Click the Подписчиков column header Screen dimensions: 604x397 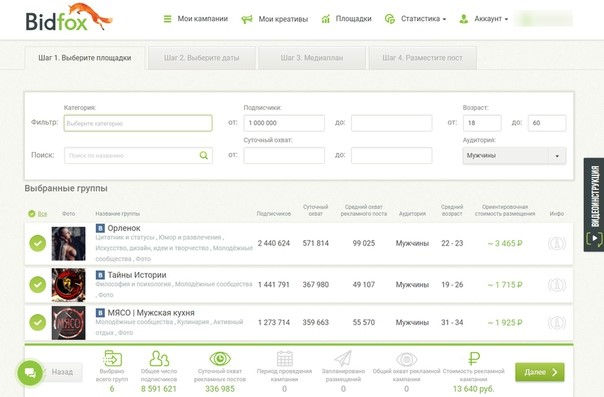point(273,214)
